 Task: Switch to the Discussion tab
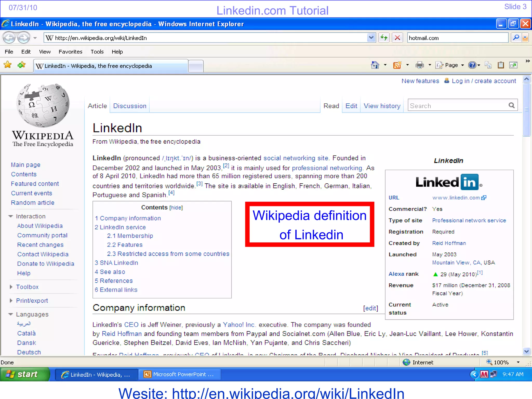[x=130, y=106]
